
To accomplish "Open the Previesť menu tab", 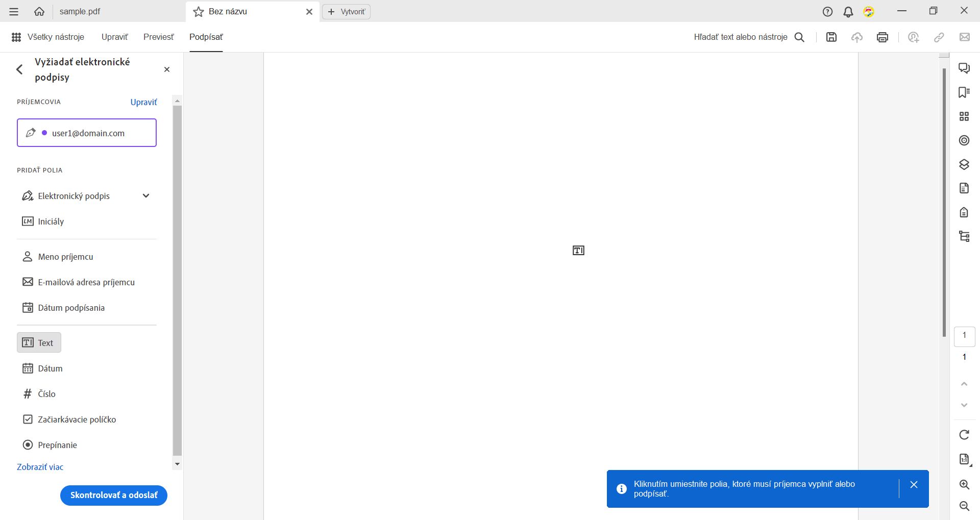I will [159, 37].
